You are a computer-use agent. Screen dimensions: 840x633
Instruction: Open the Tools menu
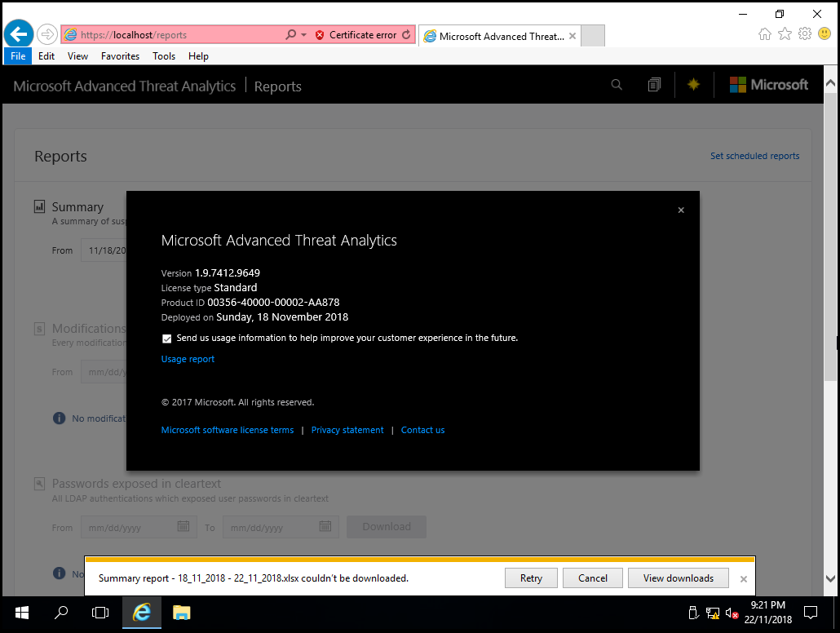[163, 55]
